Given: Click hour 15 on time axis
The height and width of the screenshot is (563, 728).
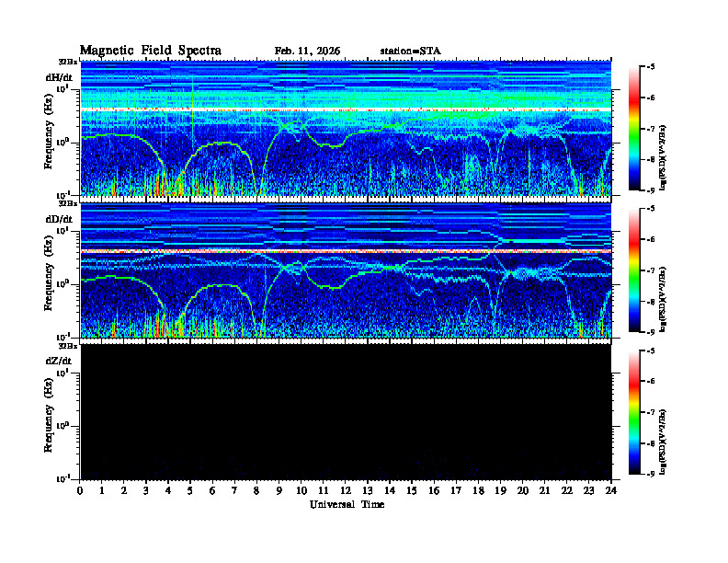Looking at the screenshot, I should click(x=412, y=490).
